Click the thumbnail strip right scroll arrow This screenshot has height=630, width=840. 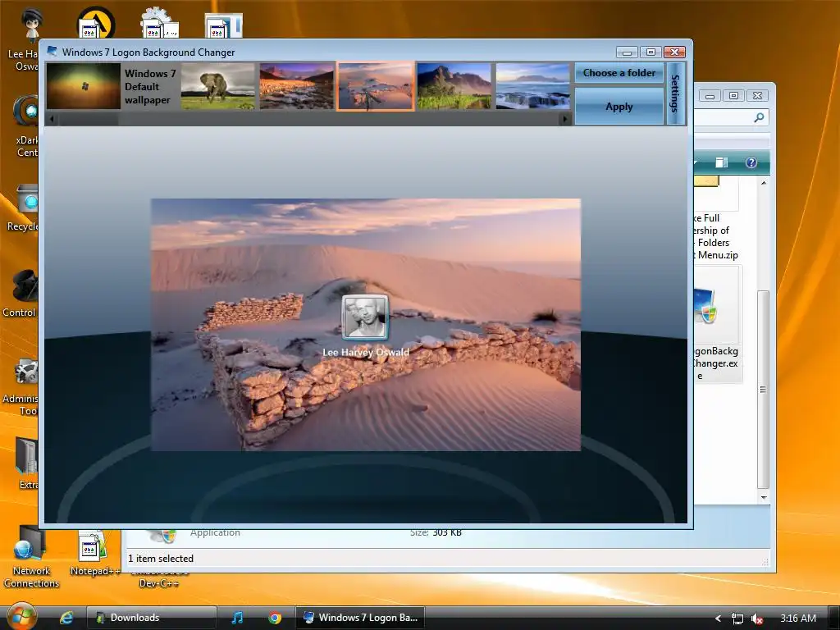pos(564,119)
